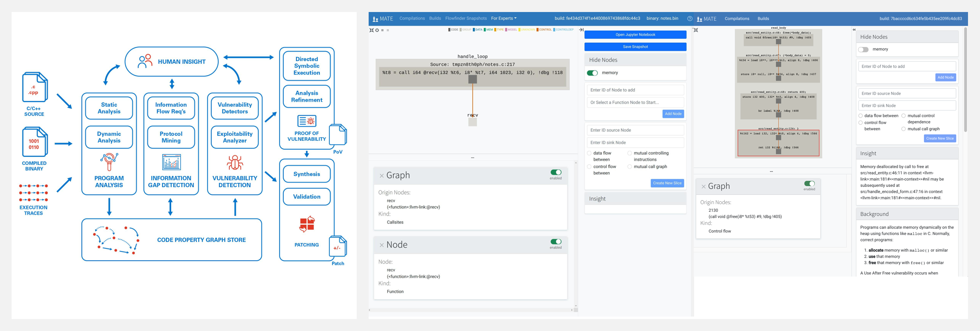Screen dimensions: 980x331
Task: Click the MATE logo in notes.bin window
Action: tap(383, 19)
